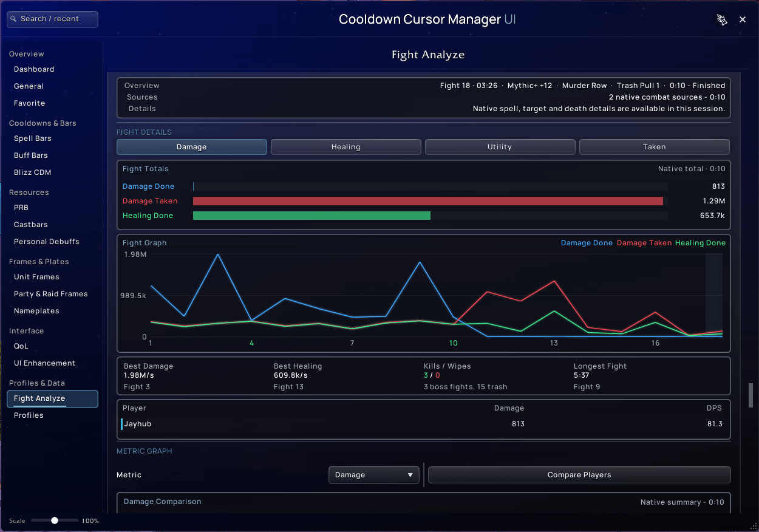Click the "3 boss fights, 15 trash" text
This screenshot has width=759, height=532.
466,387
